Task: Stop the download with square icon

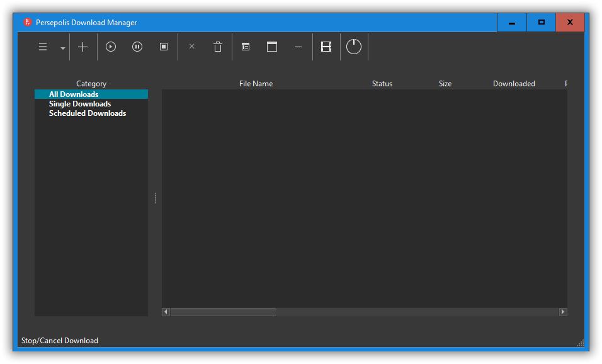Action: point(164,47)
